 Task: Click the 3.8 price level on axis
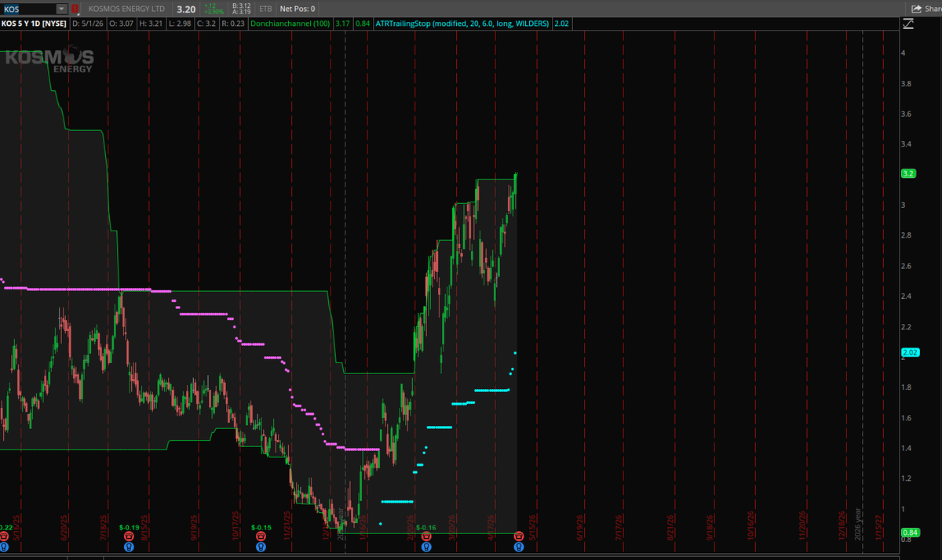click(x=905, y=83)
